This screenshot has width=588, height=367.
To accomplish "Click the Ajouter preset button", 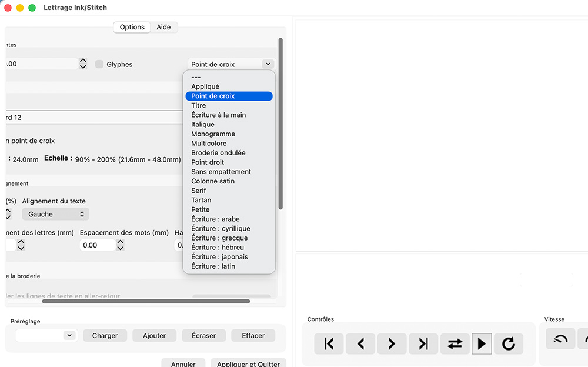I will (154, 335).
